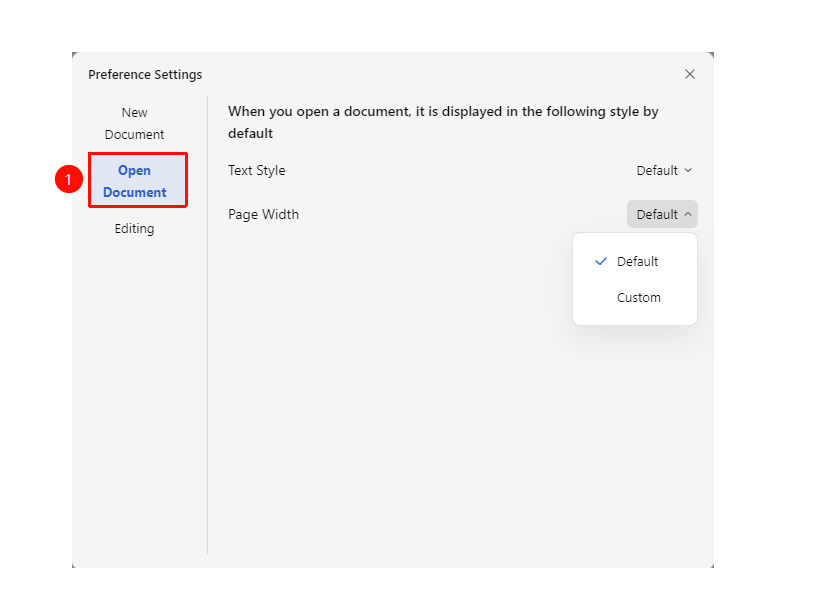Open the Editing tab

(134, 229)
